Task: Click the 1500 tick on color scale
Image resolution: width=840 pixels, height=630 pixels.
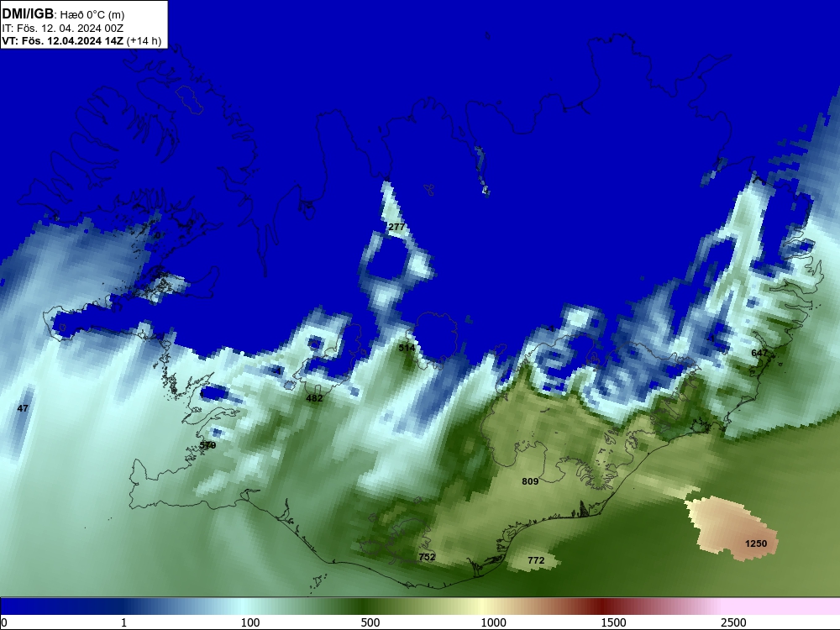Action: pyautogui.click(x=613, y=622)
